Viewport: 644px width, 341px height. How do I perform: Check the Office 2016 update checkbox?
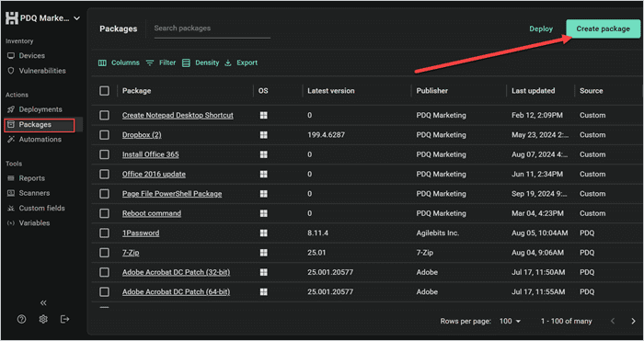[x=104, y=175]
